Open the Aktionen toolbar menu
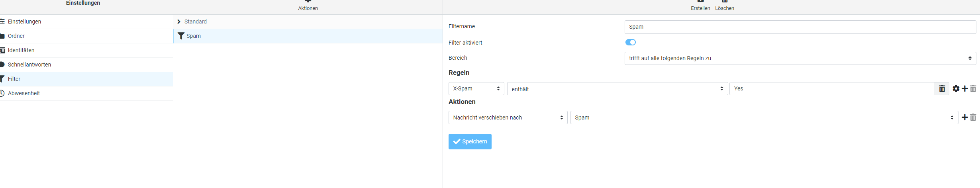980x188 pixels. click(308, 6)
